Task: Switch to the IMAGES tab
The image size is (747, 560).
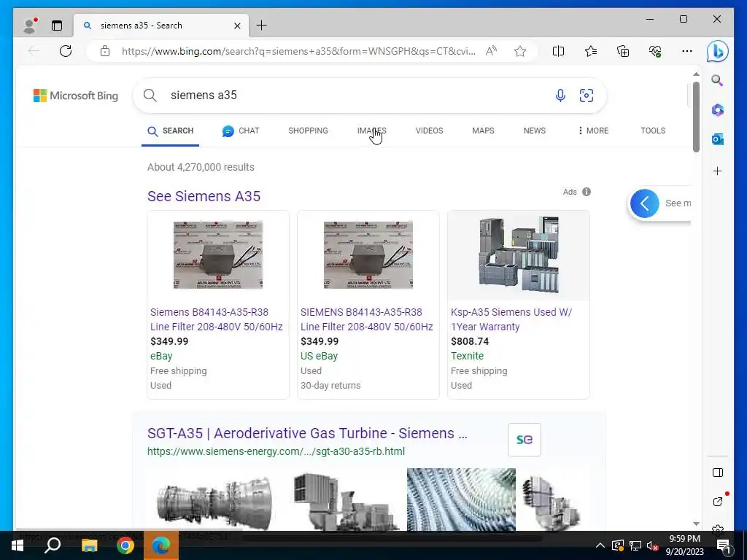Action: (372, 131)
